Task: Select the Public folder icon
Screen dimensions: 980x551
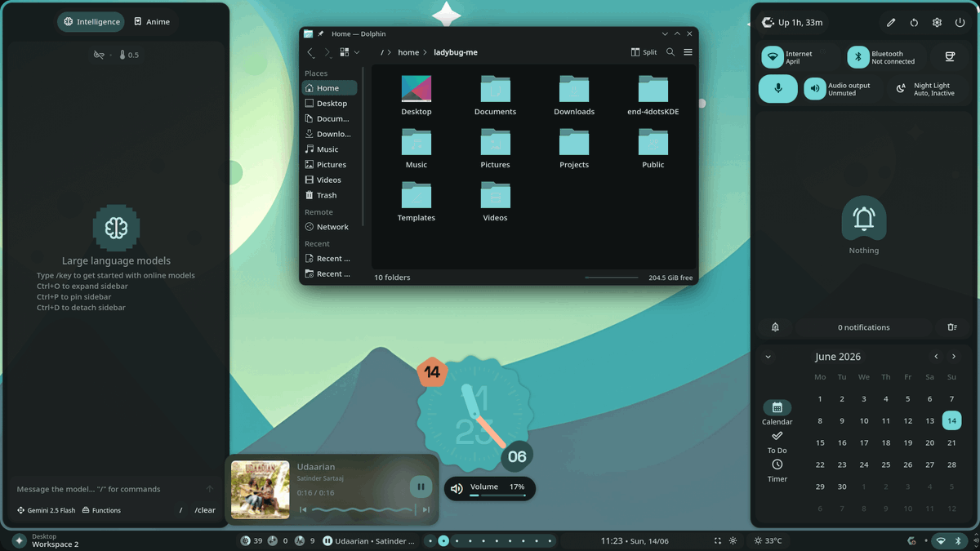Action: click(653, 143)
